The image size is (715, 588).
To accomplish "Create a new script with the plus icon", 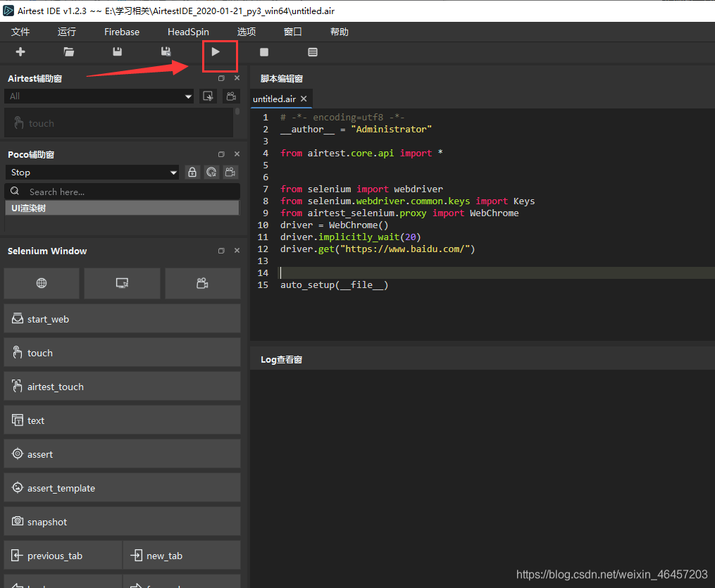I will [20, 52].
